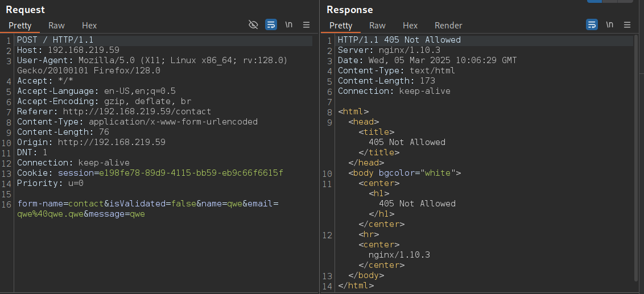Click the 'message=qwe' body parameter

117,214
